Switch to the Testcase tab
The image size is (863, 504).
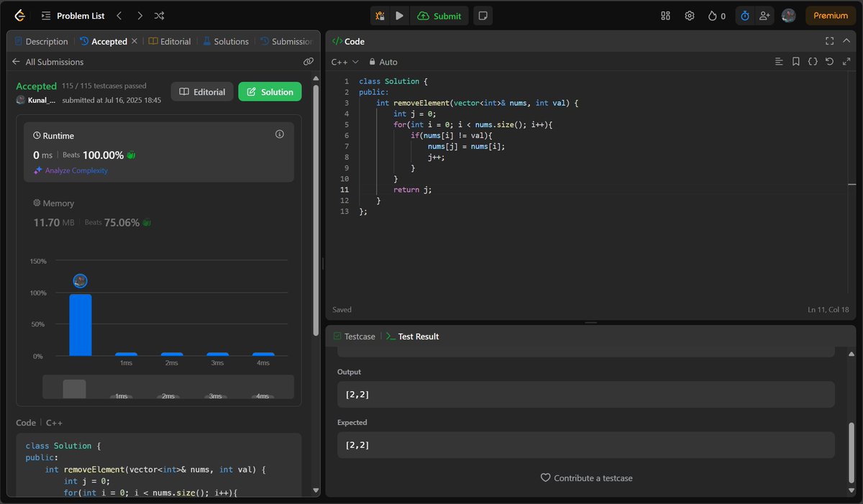pos(354,336)
